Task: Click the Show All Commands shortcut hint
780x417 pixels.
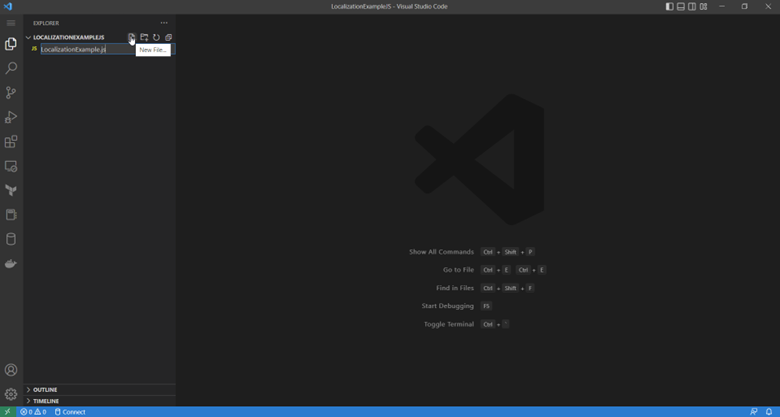Action: tap(471, 252)
